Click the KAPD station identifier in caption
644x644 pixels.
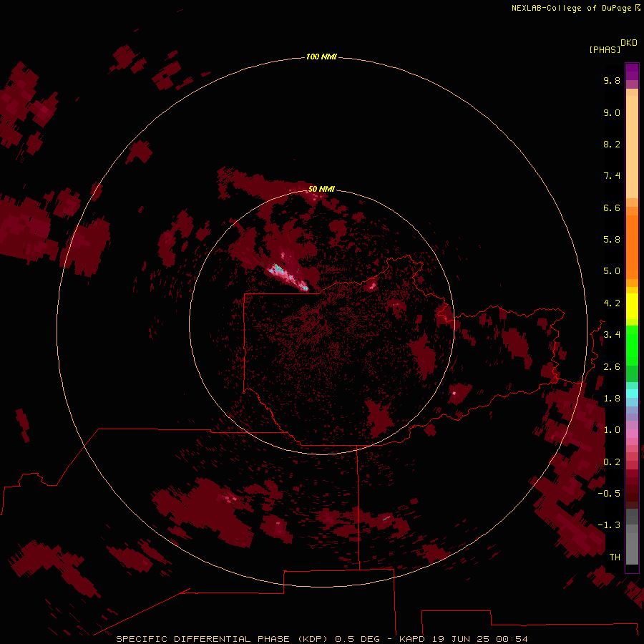[412, 639]
